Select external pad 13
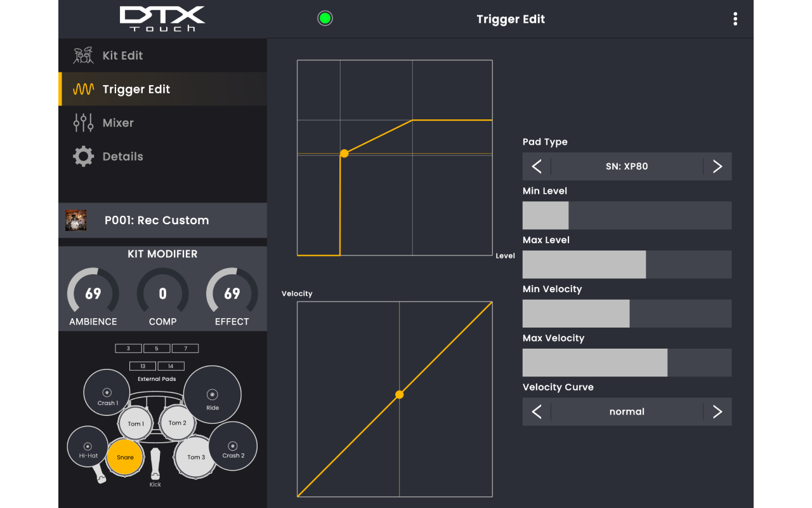Viewport: 812px width, 508px height. click(143, 366)
